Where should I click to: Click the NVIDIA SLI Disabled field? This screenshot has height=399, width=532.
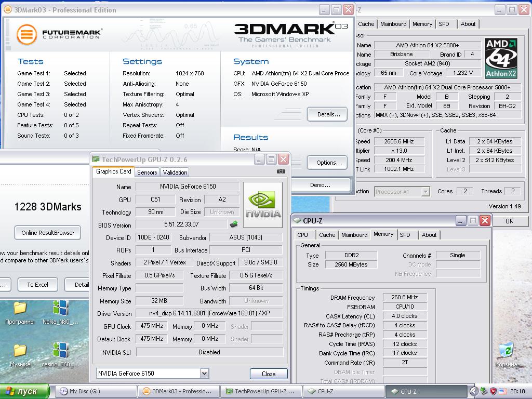click(209, 352)
